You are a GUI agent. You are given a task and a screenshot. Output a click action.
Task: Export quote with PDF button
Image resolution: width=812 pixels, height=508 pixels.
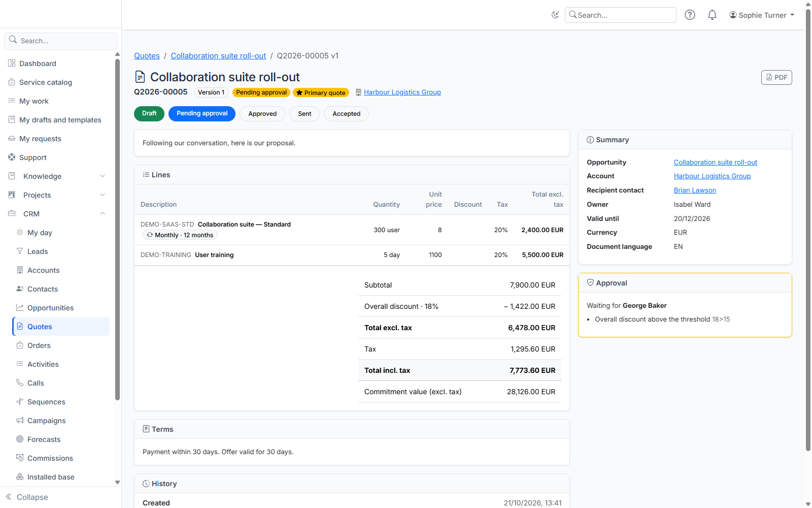[x=776, y=77]
